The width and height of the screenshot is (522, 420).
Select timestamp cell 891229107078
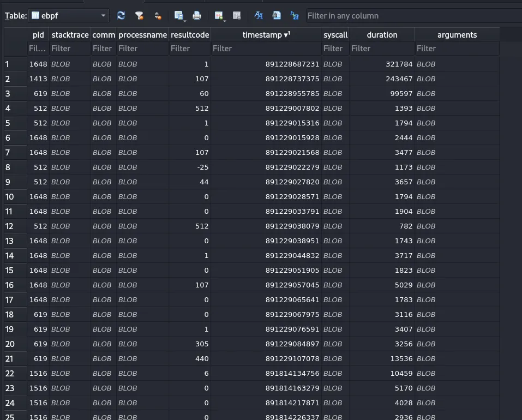tap(266, 359)
